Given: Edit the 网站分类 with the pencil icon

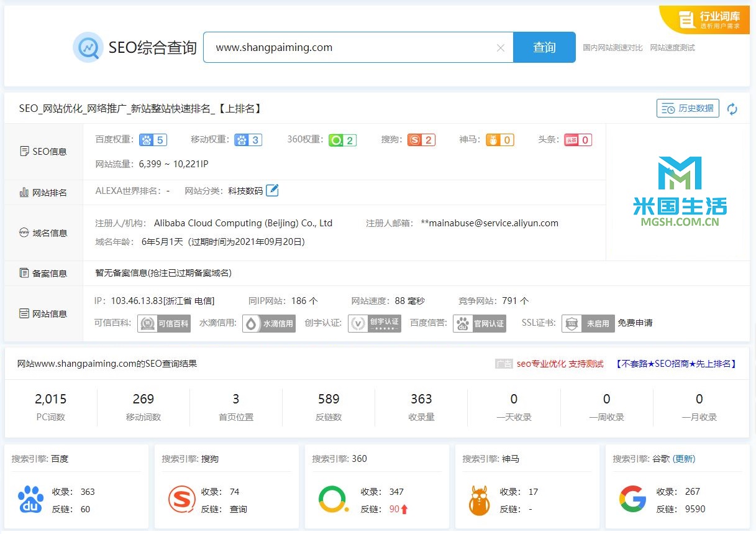Looking at the screenshot, I should (272, 190).
